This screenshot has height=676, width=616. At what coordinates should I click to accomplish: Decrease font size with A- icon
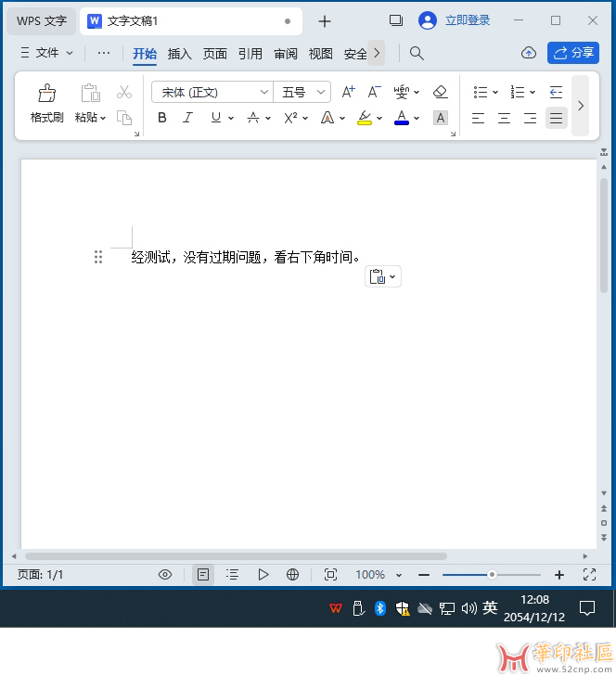(374, 92)
